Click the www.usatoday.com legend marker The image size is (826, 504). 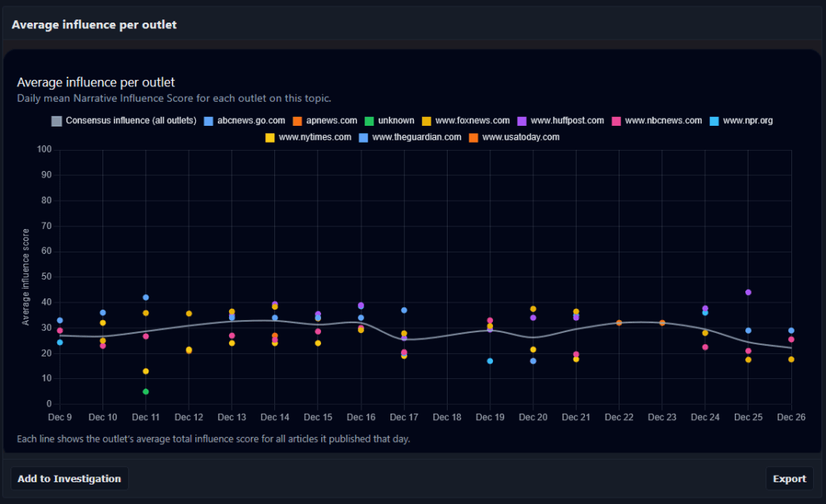coord(474,137)
